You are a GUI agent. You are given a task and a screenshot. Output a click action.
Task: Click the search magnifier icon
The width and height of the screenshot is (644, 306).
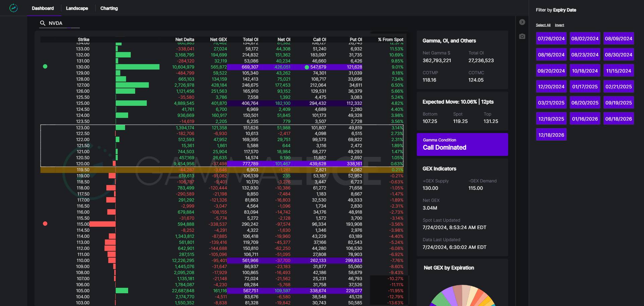click(43, 23)
